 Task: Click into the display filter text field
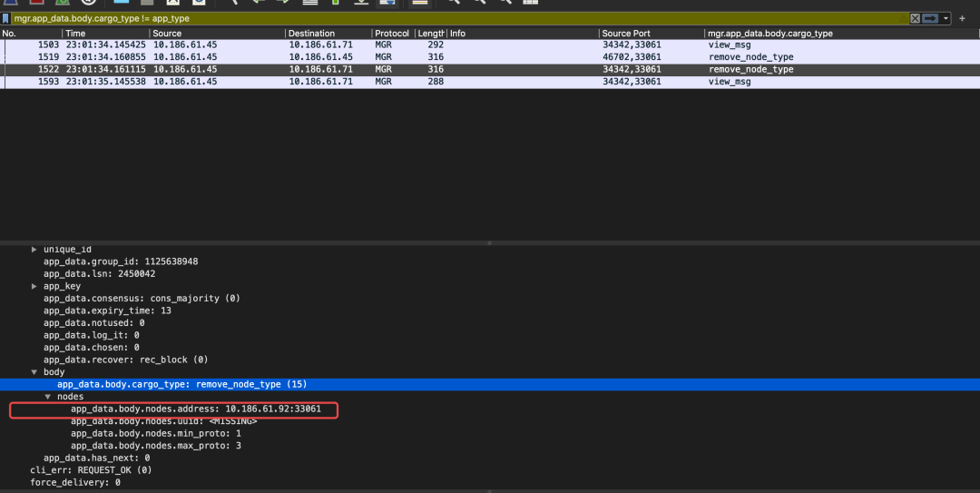[x=454, y=18]
